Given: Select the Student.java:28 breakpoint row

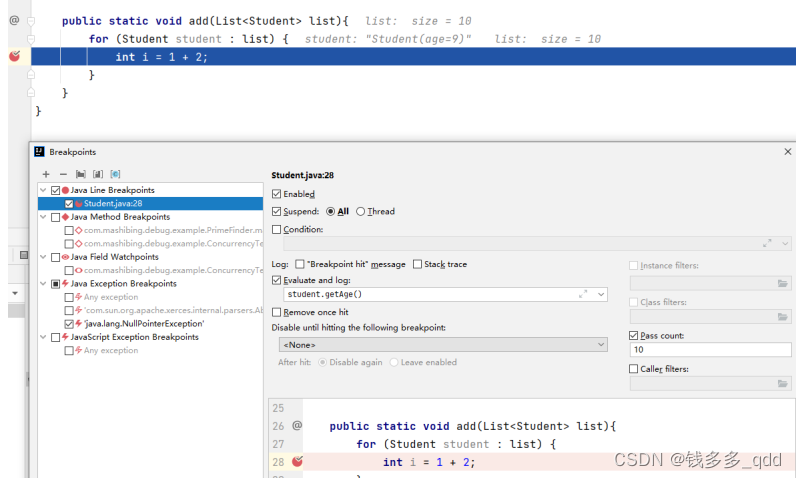Looking at the screenshot, I should click(150, 203).
